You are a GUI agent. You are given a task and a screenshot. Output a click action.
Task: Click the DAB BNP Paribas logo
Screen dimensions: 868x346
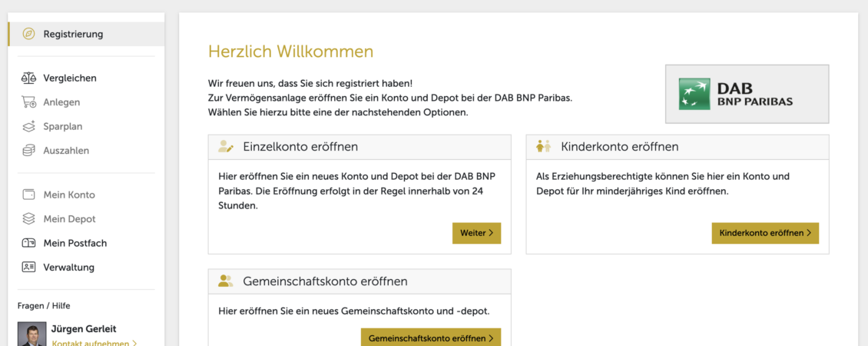[747, 95]
